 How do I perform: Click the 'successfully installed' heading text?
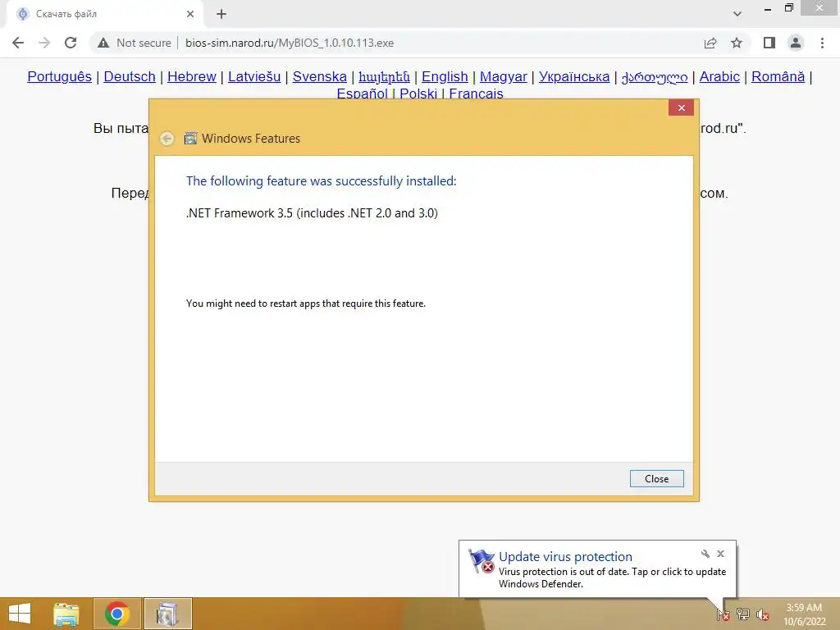click(x=322, y=181)
